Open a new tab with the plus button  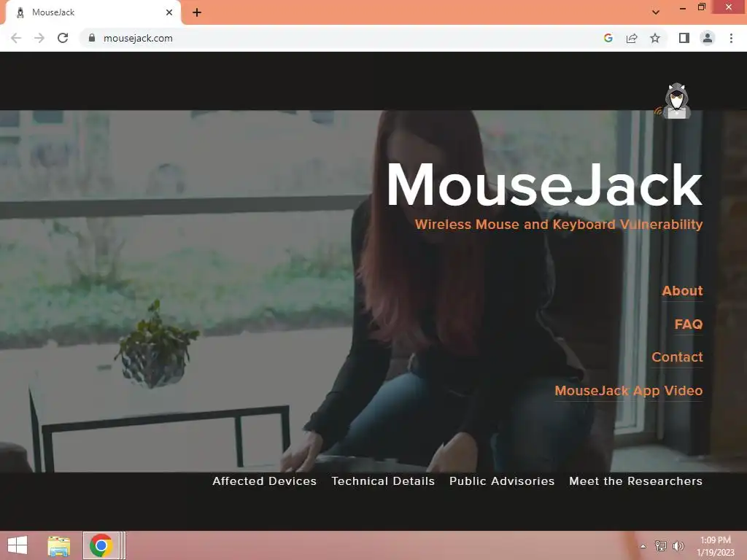pos(197,12)
